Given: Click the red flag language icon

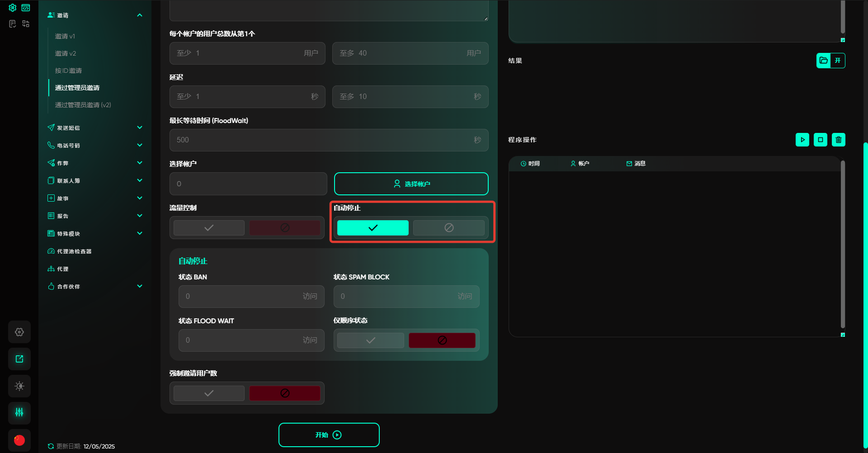Looking at the screenshot, I should click(x=19, y=440).
